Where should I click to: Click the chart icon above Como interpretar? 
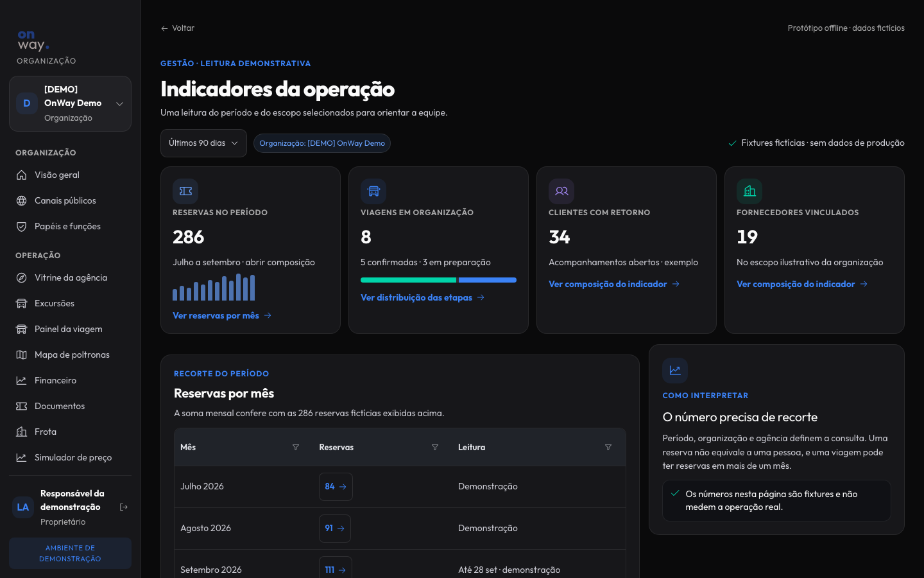pyautogui.click(x=675, y=370)
